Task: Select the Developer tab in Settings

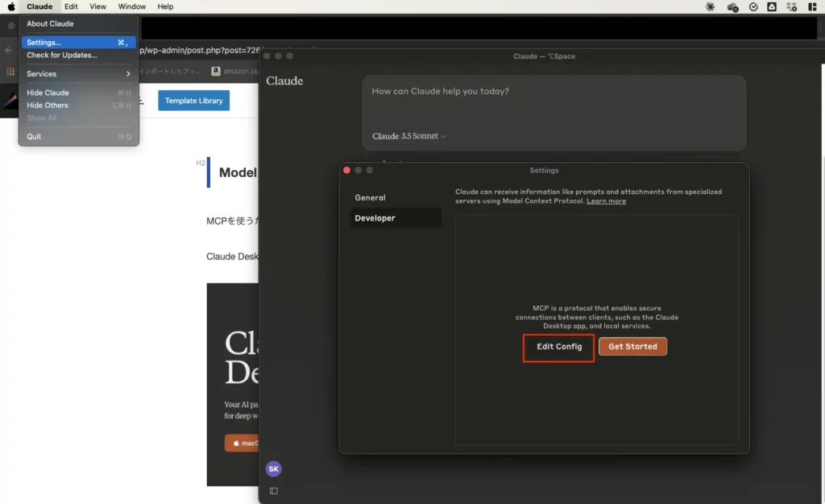Action: (x=375, y=217)
